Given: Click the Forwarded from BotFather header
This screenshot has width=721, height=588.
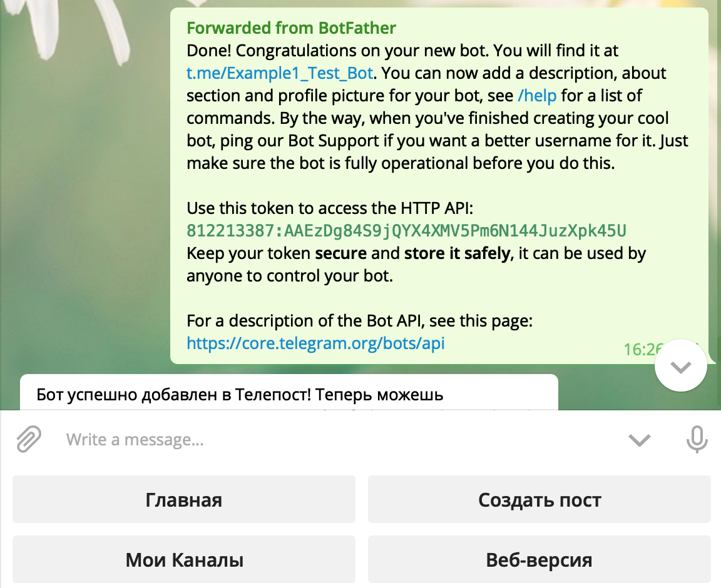Looking at the screenshot, I should tap(291, 28).
